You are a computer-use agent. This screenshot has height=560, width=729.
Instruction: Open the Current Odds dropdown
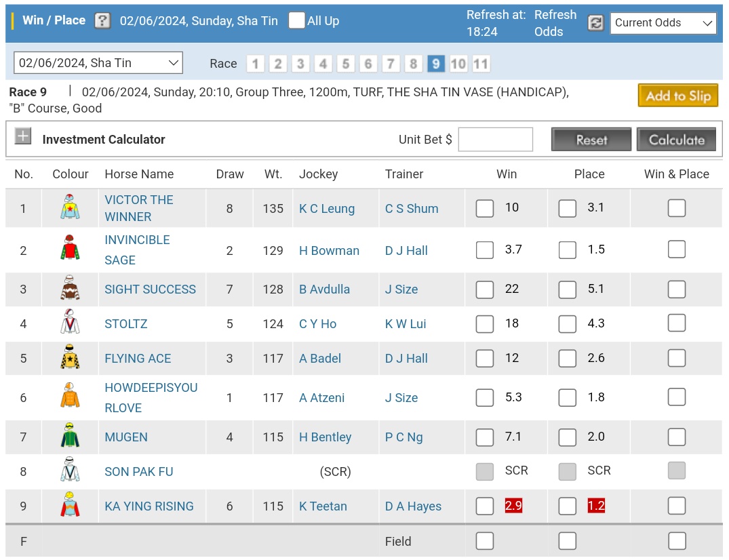tap(663, 23)
